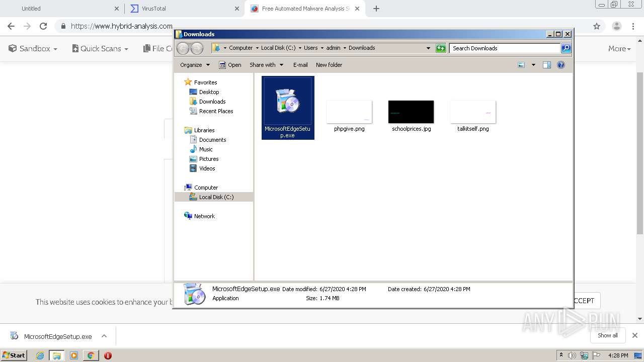Click E-mail in the Explorer toolbar

tap(300, 65)
